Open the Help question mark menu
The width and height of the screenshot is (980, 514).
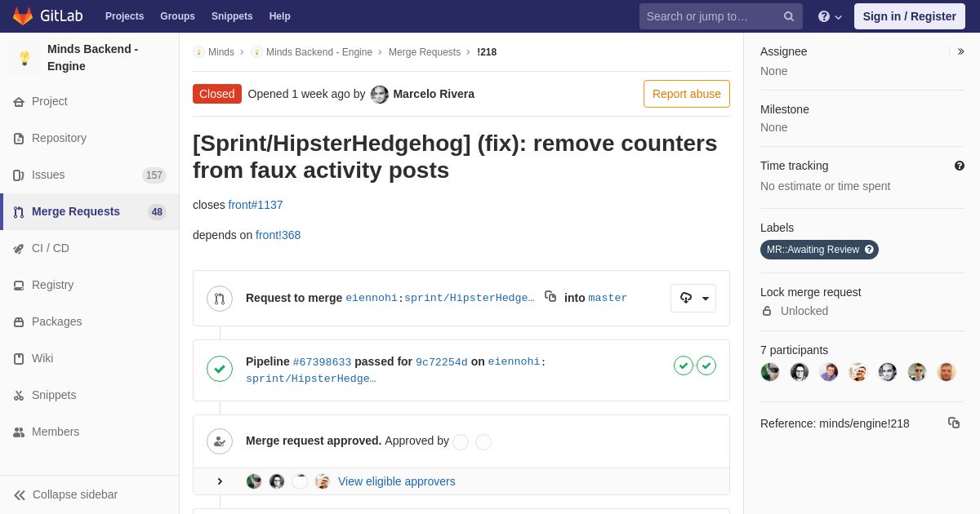(x=830, y=16)
